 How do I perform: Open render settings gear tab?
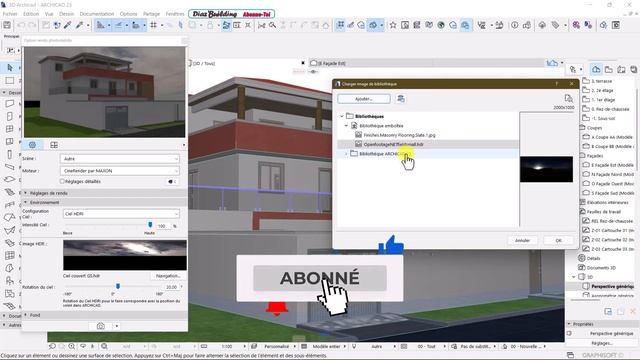(32, 145)
